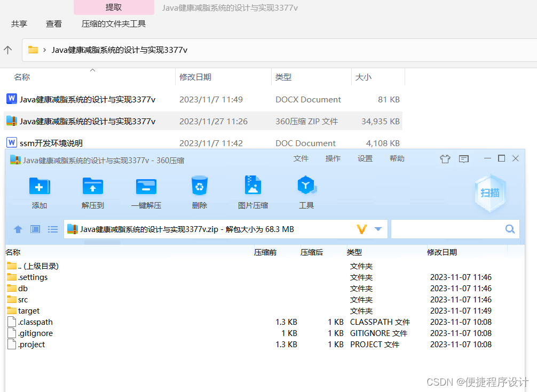Click the search magnifier in the archive window

pos(509,229)
